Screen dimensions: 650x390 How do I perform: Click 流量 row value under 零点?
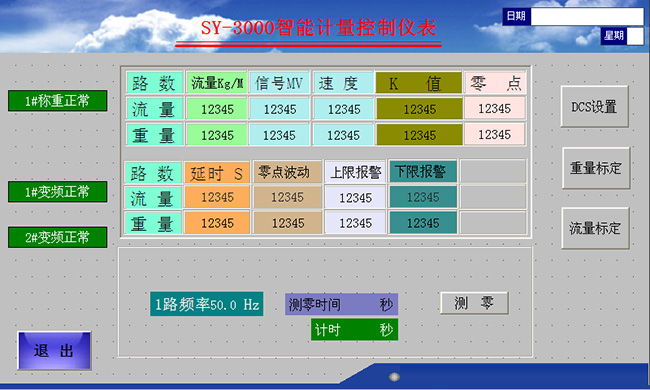point(495,108)
